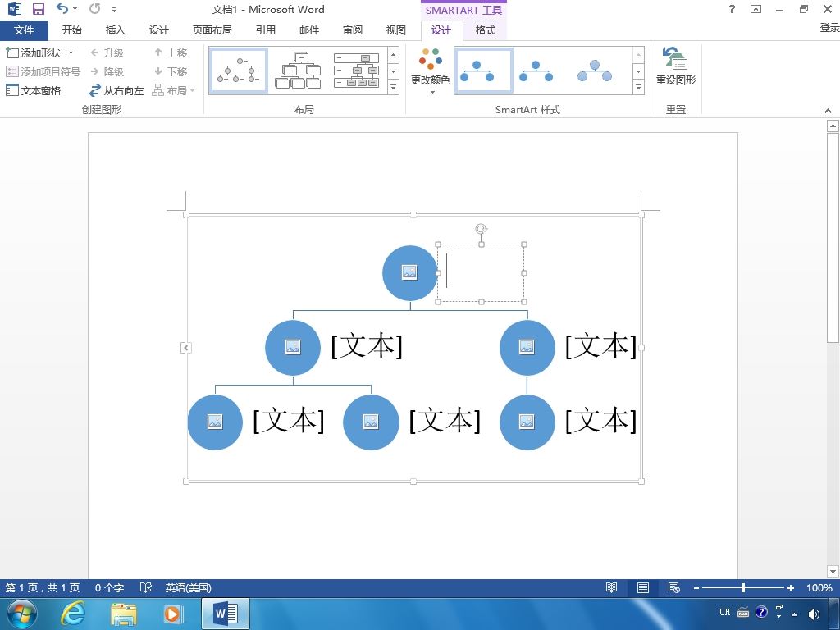Open the undo history dropdown arrow
The width and height of the screenshot is (840, 630).
pyautogui.click(x=75, y=9)
